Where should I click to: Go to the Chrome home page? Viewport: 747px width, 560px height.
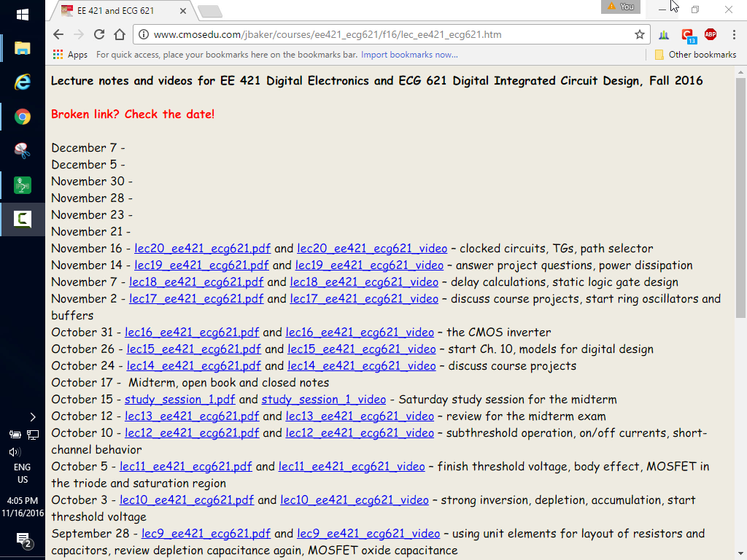coord(120,34)
